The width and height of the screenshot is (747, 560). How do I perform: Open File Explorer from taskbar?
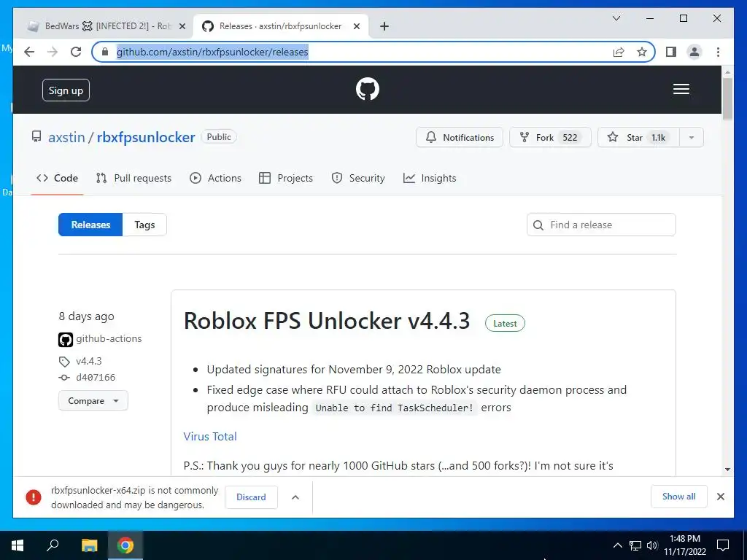(x=89, y=545)
